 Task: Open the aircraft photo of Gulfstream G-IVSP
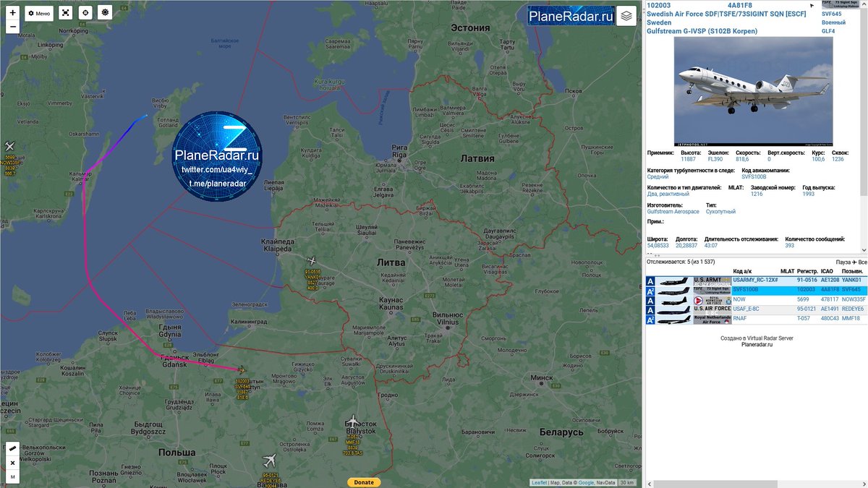[x=752, y=91]
